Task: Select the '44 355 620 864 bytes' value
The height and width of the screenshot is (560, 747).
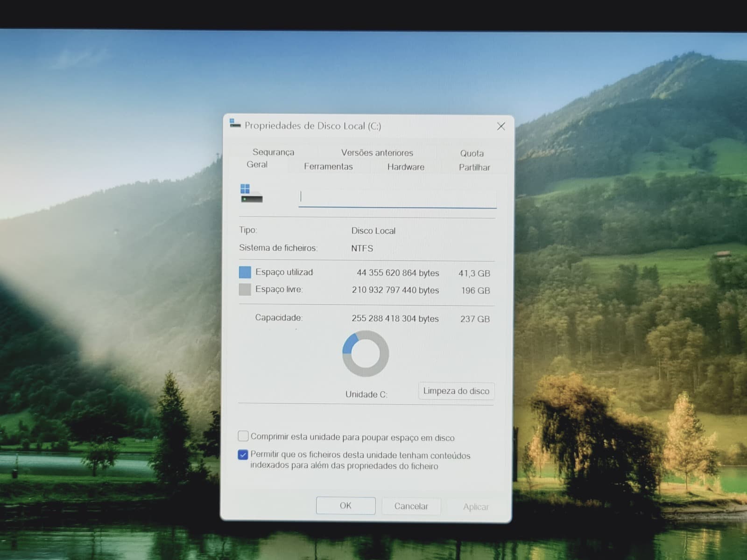Action: click(x=398, y=273)
